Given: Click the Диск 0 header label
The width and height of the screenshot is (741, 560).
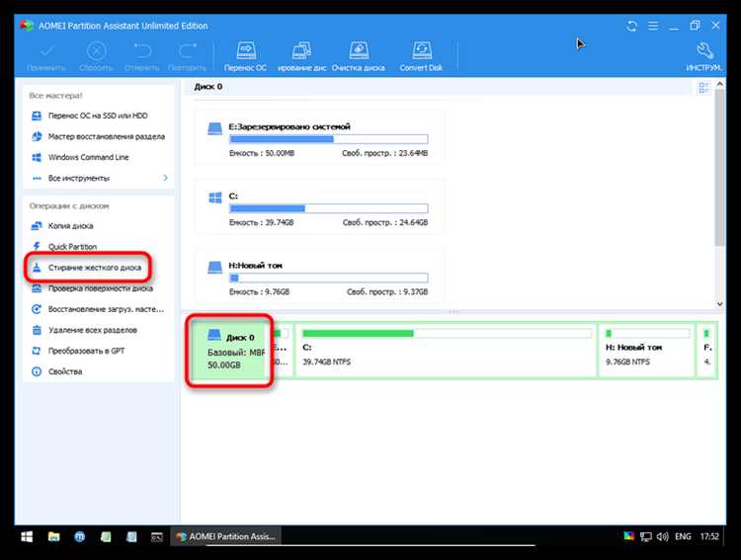Looking at the screenshot, I should coord(207,87).
